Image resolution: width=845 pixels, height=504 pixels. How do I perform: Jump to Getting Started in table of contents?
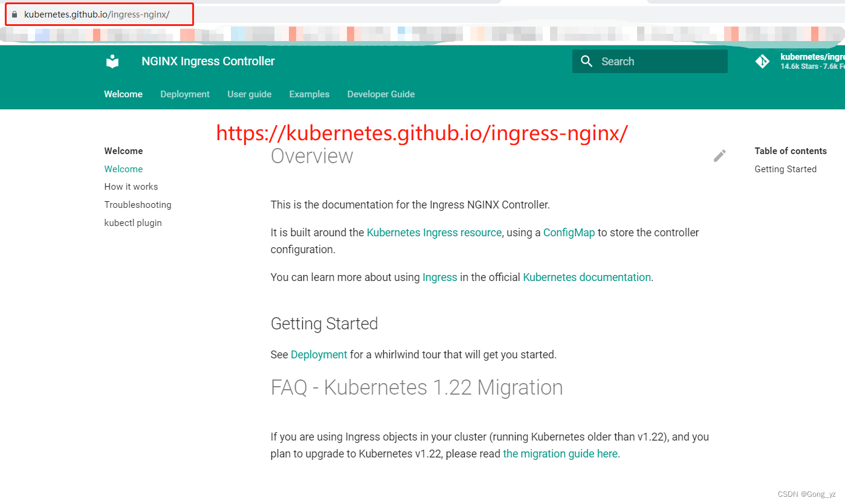click(x=785, y=169)
